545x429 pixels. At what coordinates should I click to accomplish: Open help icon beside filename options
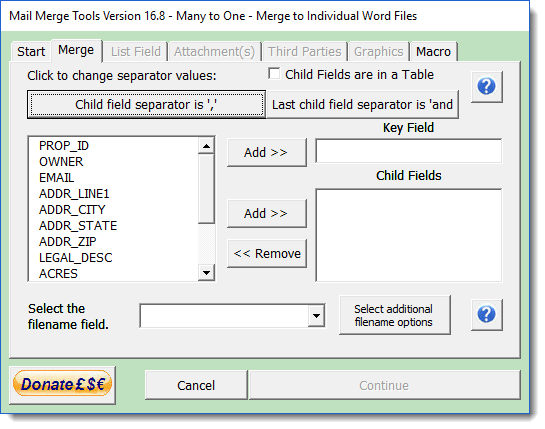pos(487,314)
